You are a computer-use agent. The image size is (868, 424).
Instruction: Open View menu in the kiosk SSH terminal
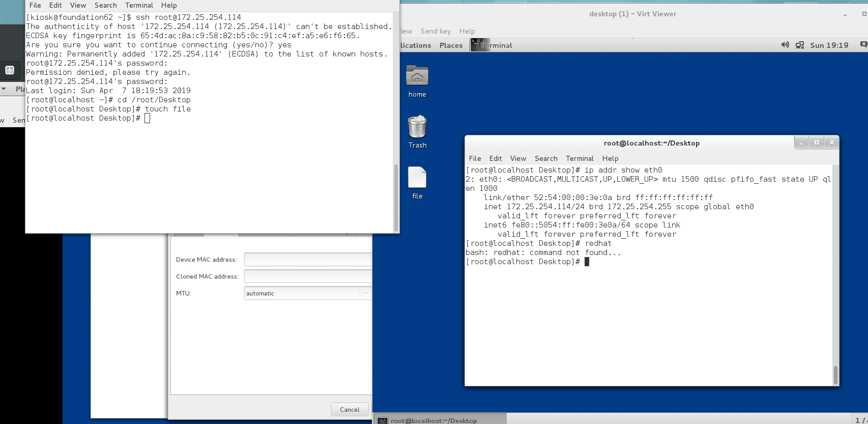click(78, 5)
